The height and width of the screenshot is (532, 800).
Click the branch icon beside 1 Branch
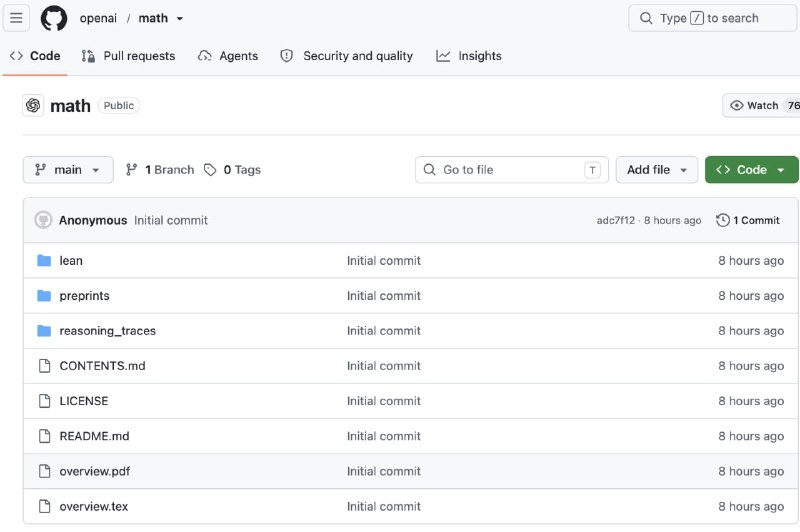[x=132, y=170]
